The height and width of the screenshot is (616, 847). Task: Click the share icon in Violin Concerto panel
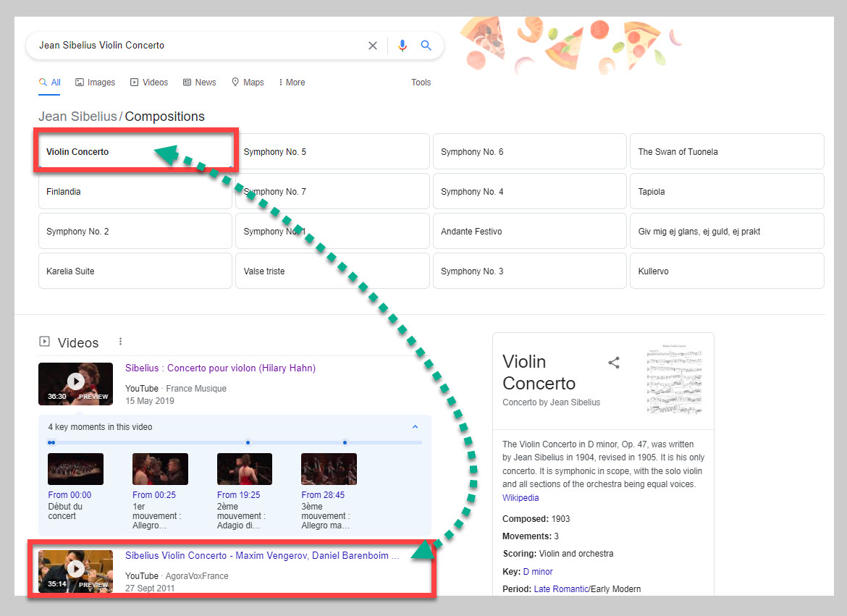click(x=614, y=363)
